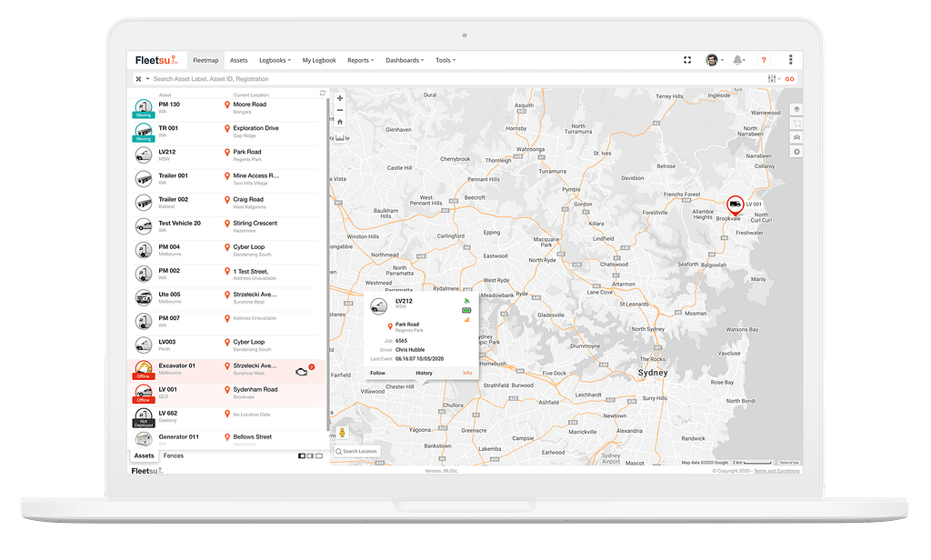Click the traffic car map icon
The image size is (931, 560).
tap(796, 138)
